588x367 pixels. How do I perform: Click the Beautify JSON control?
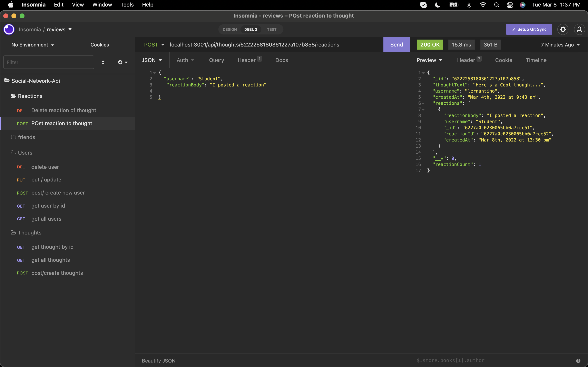coord(159,360)
